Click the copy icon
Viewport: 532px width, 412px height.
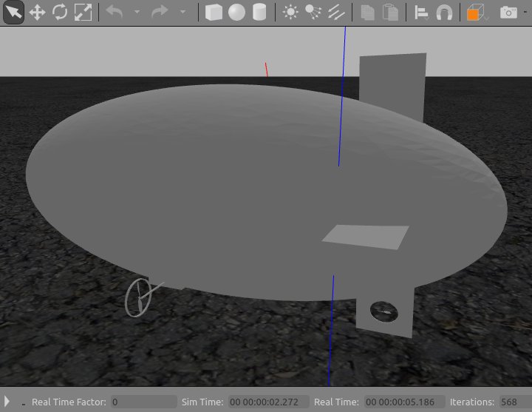point(367,13)
